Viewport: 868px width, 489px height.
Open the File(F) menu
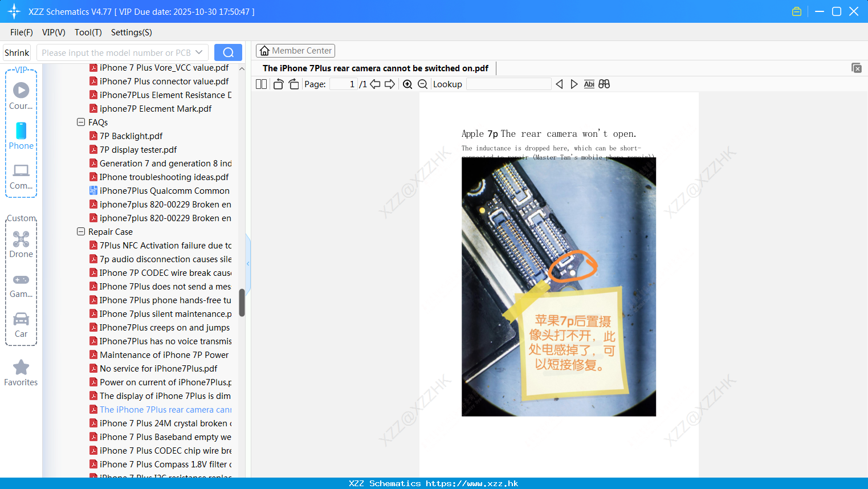[22, 32]
